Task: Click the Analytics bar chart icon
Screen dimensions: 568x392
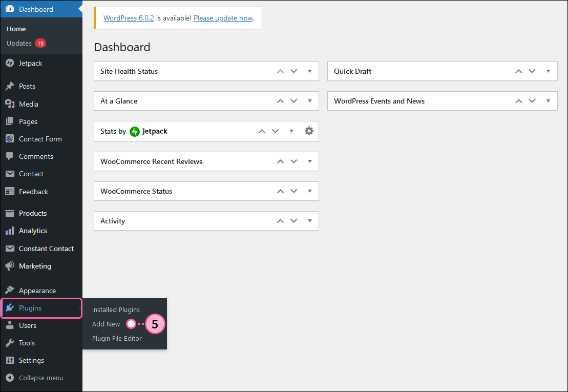Action: [10, 231]
